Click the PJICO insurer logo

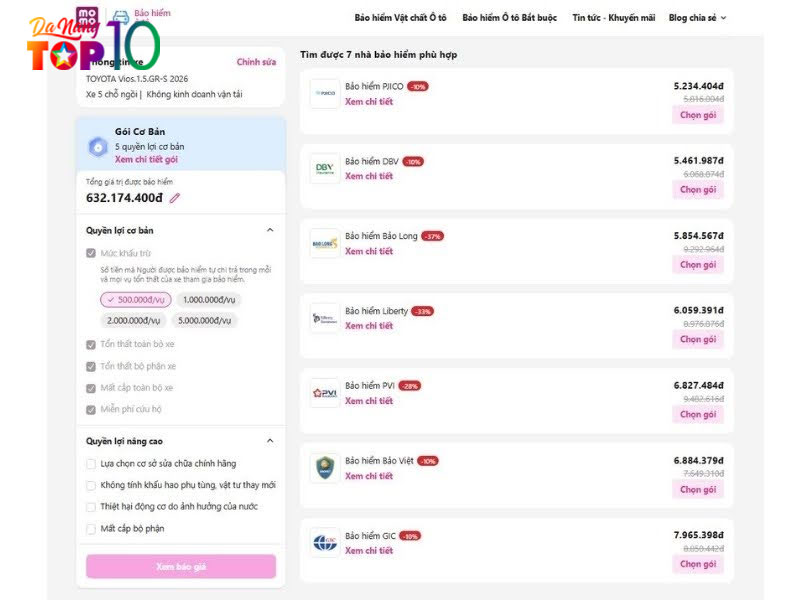point(324,93)
